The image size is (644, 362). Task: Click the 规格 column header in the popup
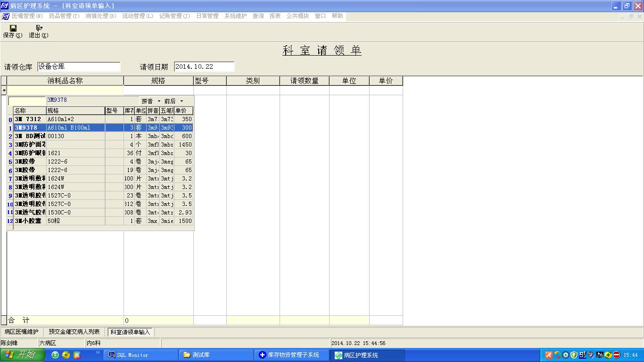(x=75, y=111)
